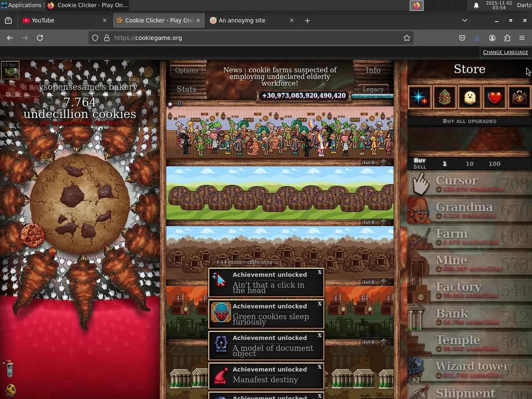Dismiss 'Green cookies sleep furiously' notification

point(320,304)
